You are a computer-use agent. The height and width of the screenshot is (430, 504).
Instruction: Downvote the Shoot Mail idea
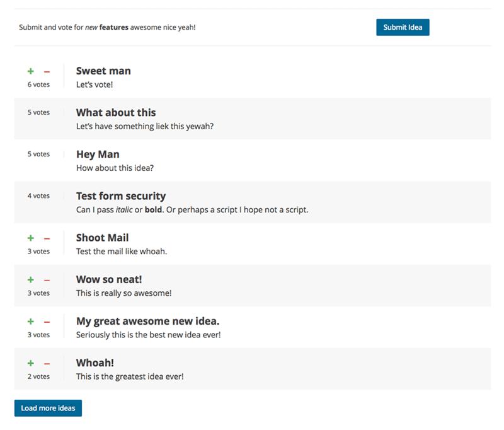pos(47,238)
